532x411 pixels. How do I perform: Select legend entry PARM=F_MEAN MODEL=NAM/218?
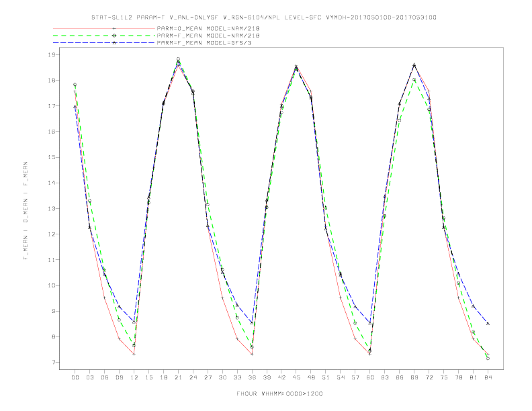click(x=208, y=36)
